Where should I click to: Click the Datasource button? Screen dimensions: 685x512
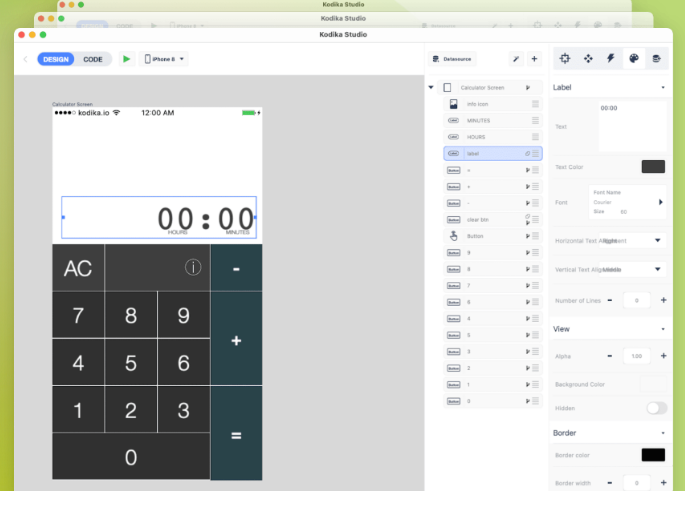click(x=453, y=59)
